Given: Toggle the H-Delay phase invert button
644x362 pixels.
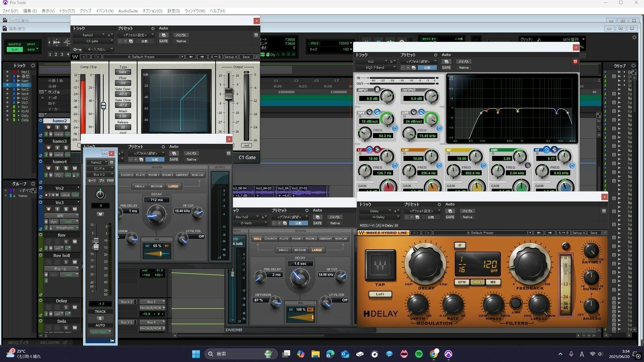Looking at the screenshot, I should pyautogui.click(x=460, y=245).
